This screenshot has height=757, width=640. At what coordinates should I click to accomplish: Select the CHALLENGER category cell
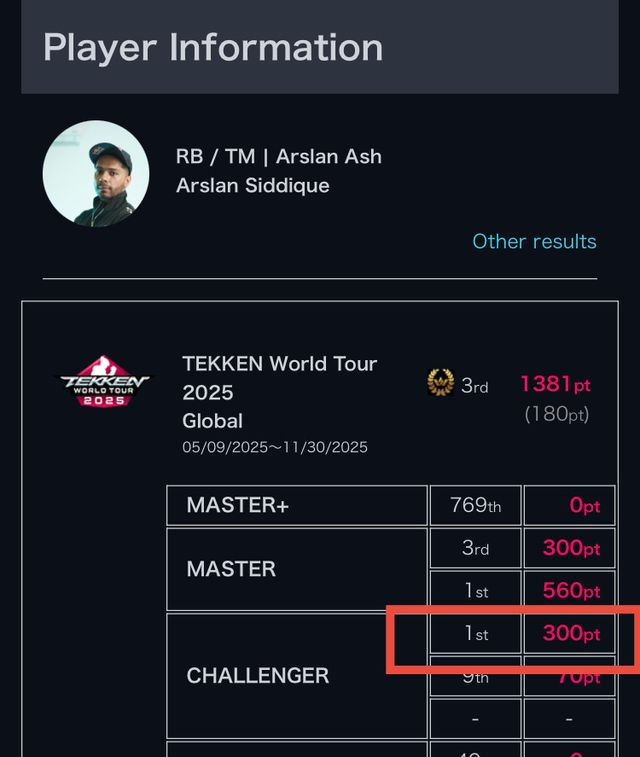point(297,676)
